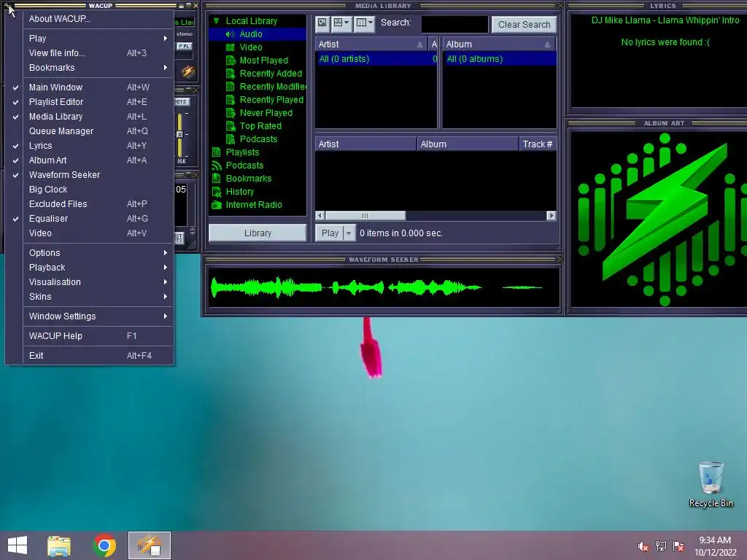Click the WACUP lightning bolt icon in main window

click(187, 72)
